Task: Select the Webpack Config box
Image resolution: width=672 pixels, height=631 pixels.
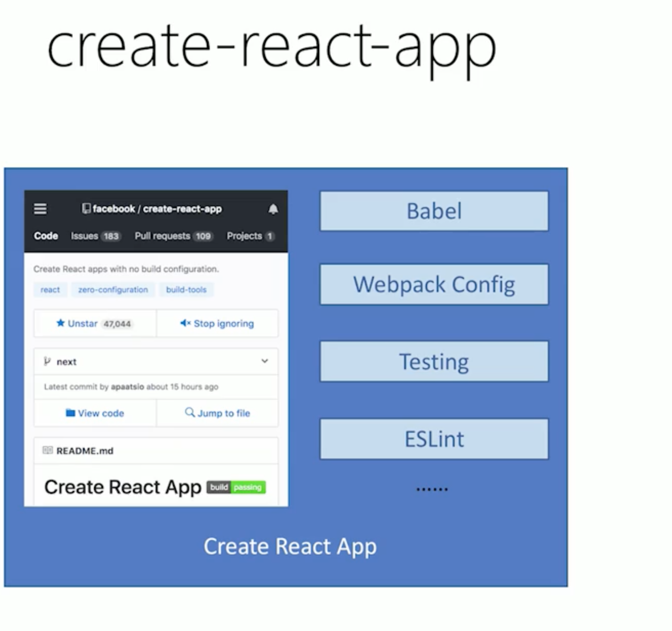Action: point(434,285)
